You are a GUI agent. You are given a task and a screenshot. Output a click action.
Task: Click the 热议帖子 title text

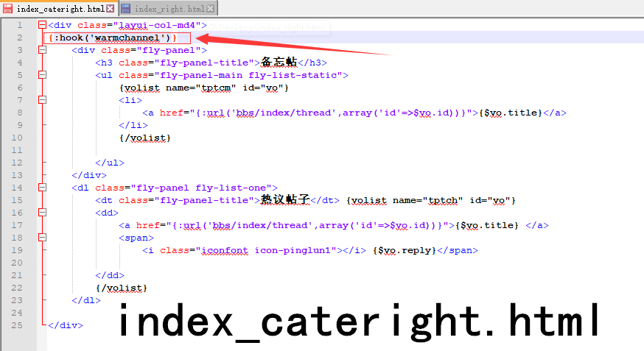coord(285,199)
